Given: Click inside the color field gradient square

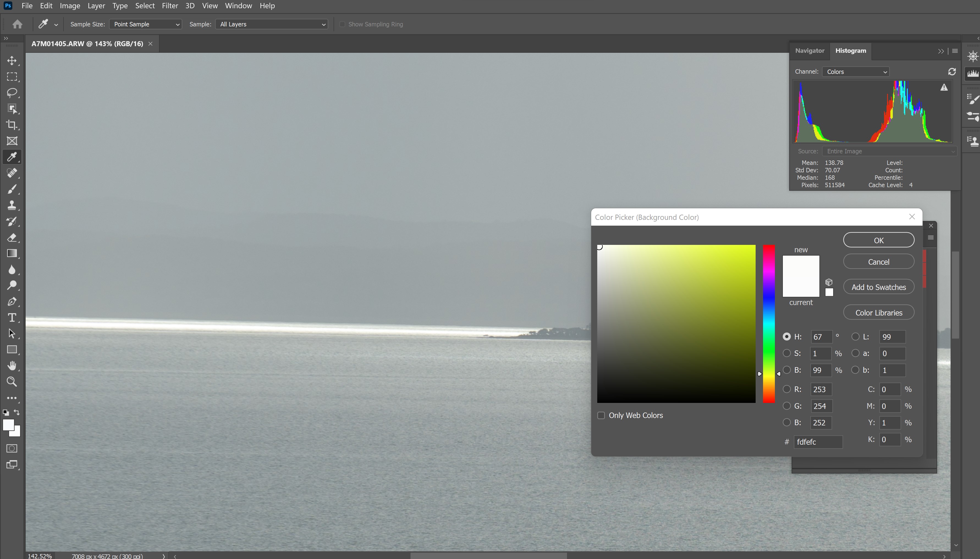Looking at the screenshot, I should coord(676,324).
